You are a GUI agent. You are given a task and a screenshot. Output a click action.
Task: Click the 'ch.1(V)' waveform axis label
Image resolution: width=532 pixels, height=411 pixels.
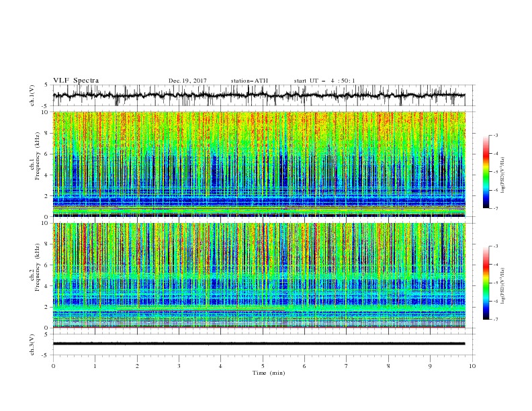click(32, 95)
